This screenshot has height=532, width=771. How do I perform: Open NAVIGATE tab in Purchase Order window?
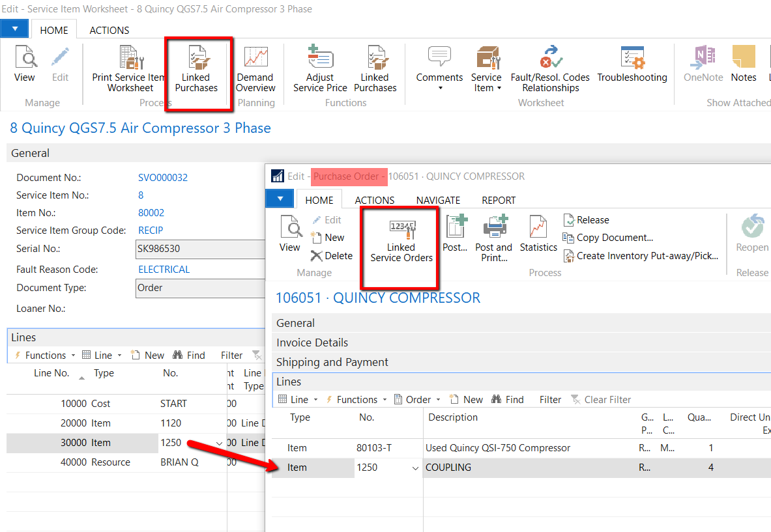(438, 200)
